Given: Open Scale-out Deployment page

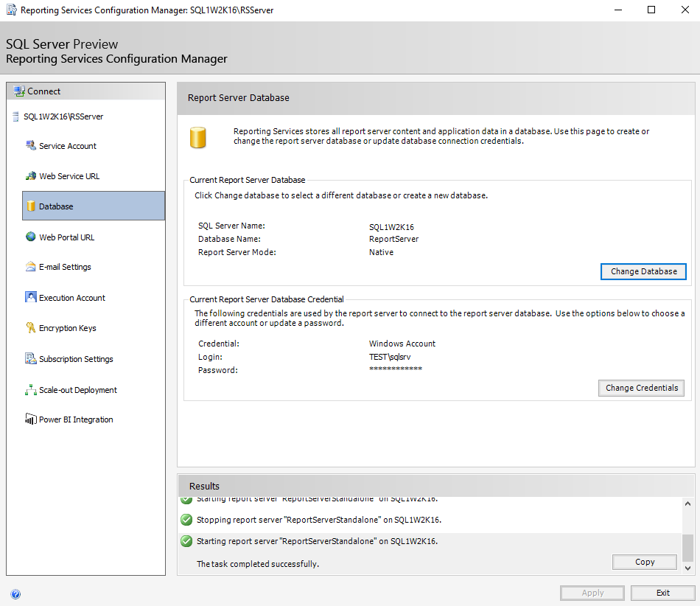Looking at the screenshot, I should pyautogui.click(x=77, y=390).
